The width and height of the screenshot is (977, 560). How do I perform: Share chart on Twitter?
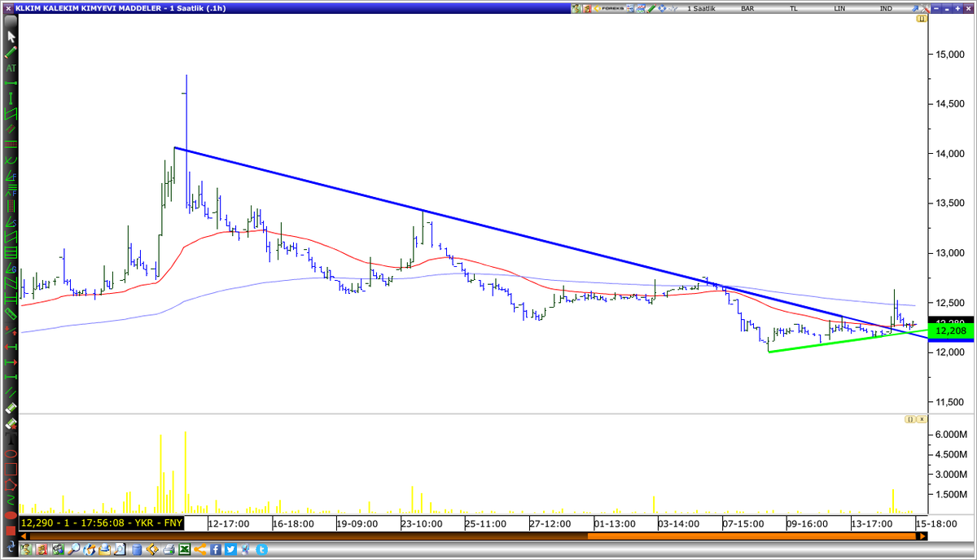coord(231,550)
